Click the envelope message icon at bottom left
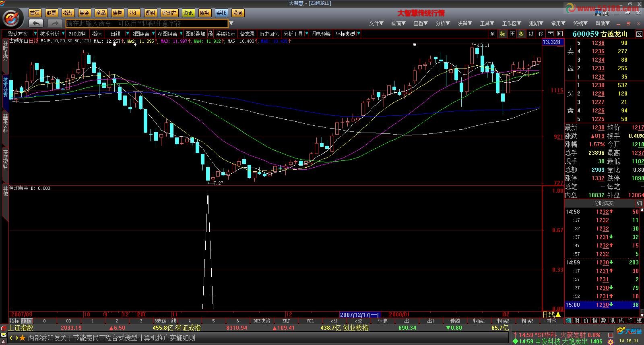 pyautogui.click(x=4, y=336)
